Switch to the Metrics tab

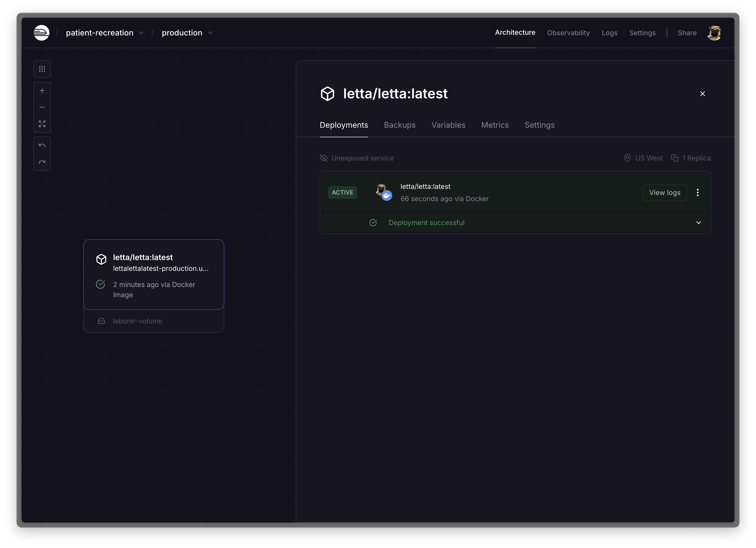tap(495, 125)
